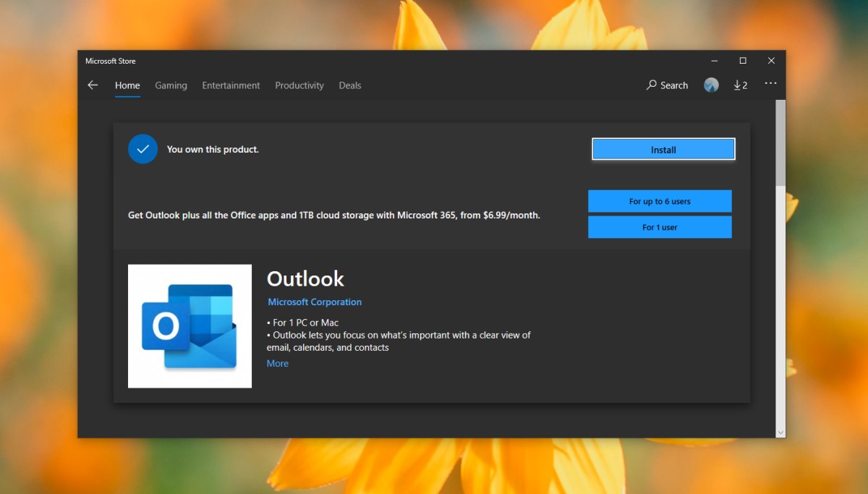Open the three-dot more menu
The image size is (868, 494).
(x=770, y=84)
